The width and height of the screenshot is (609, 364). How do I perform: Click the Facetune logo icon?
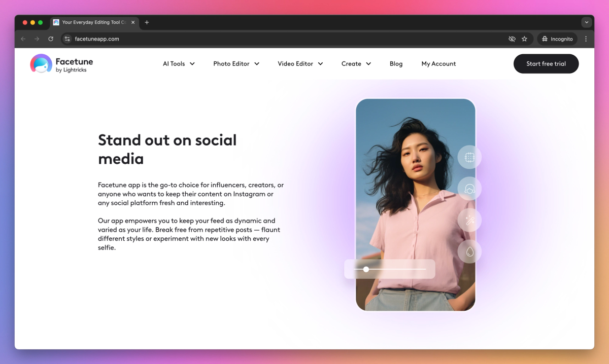[41, 64]
